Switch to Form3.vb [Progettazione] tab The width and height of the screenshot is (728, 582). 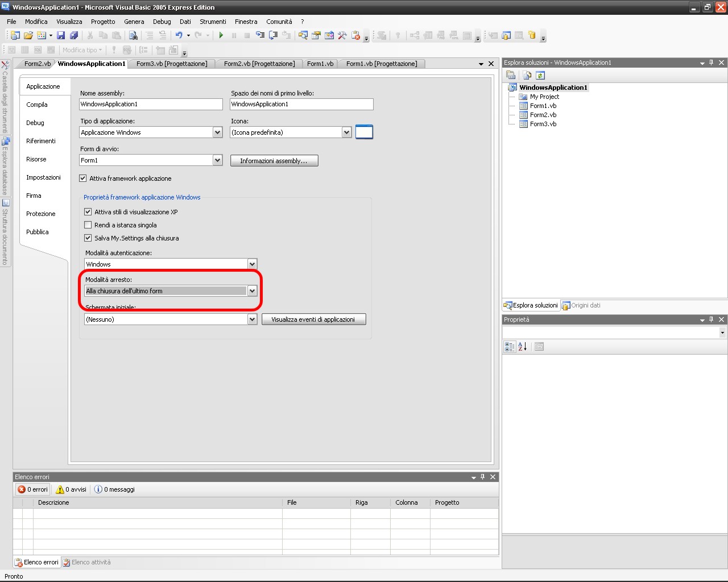pyautogui.click(x=172, y=64)
